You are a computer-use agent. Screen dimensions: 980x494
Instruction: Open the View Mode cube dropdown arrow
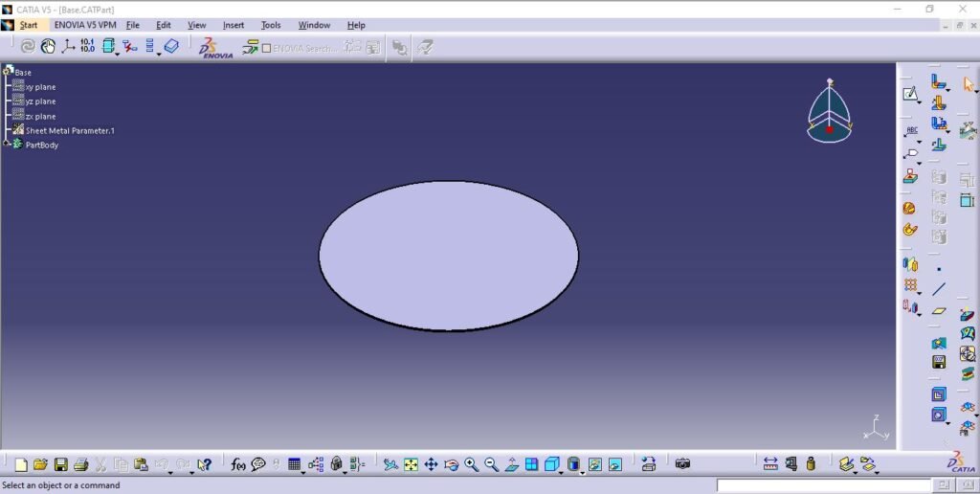click(x=582, y=472)
